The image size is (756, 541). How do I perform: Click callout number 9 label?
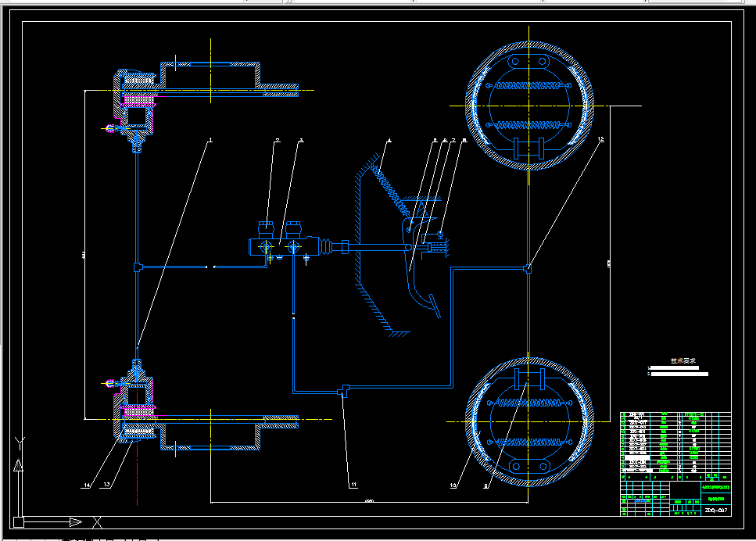click(x=485, y=485)
